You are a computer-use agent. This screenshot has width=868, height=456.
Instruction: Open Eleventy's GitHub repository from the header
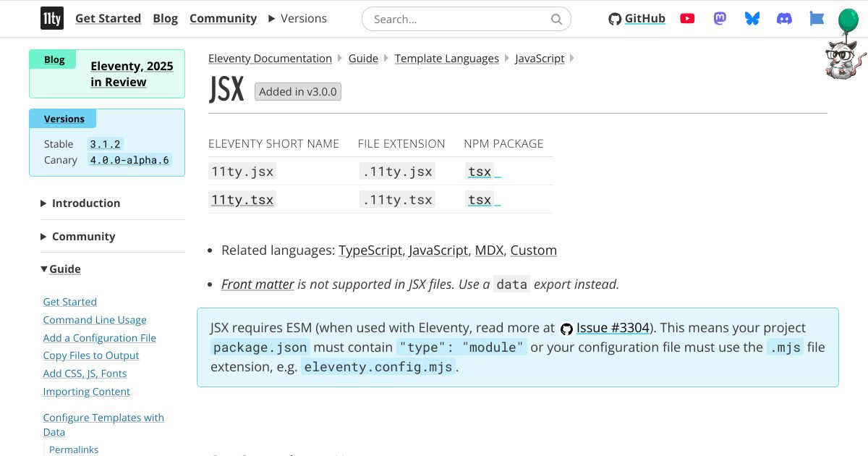click(636, 18)
